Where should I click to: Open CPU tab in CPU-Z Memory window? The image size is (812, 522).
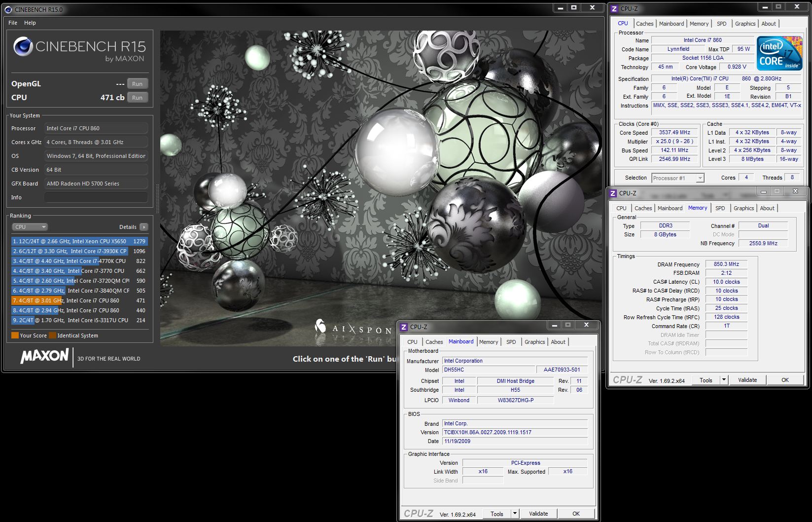pyautogui.click(x=621, y=208)
